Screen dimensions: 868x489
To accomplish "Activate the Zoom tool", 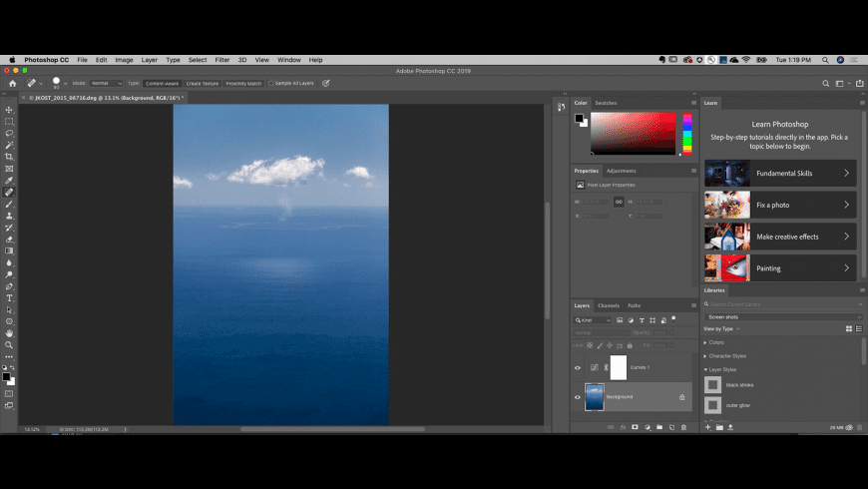I will [x=10, y=344].
